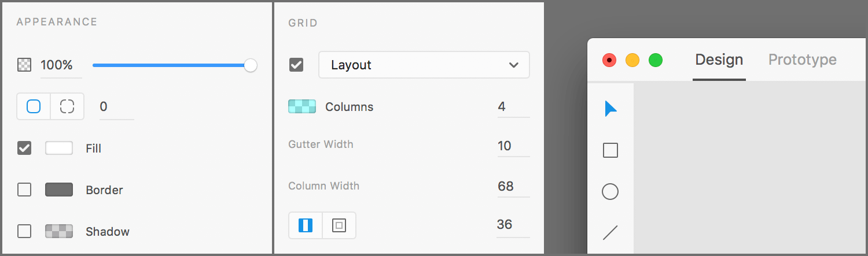
Task: Open the Border color swatch
Action: [x=59, y=190]
